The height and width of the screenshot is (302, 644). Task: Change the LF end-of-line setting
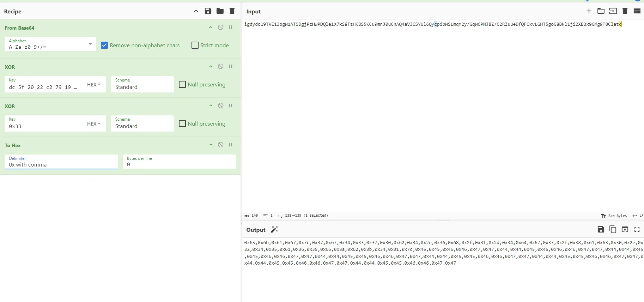pyautogui.click(x=638, y=216)
